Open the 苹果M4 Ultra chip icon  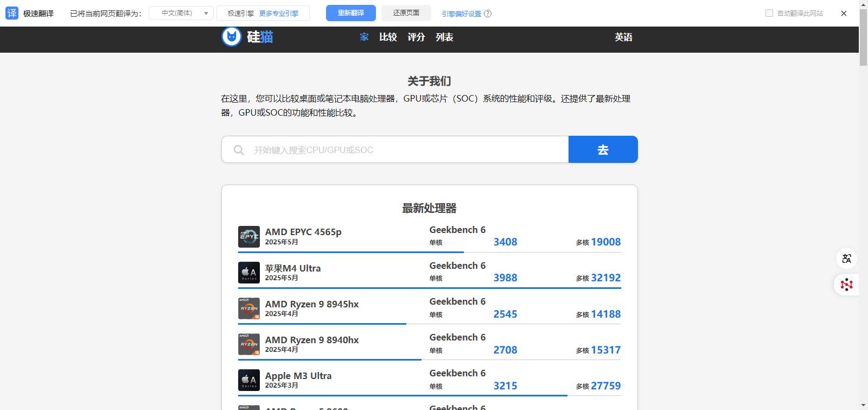(x=249, y=273)
